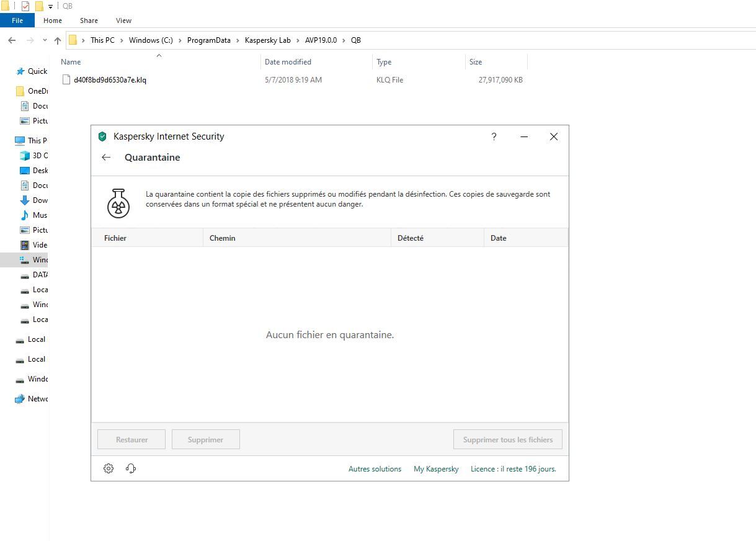
Task: Click Kaspersky Lab in the address breadcrumb
Action: click(x=268, y=40)
